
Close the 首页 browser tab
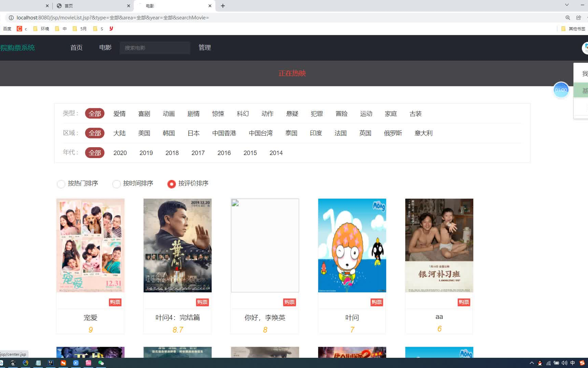(x=129, y=6)
